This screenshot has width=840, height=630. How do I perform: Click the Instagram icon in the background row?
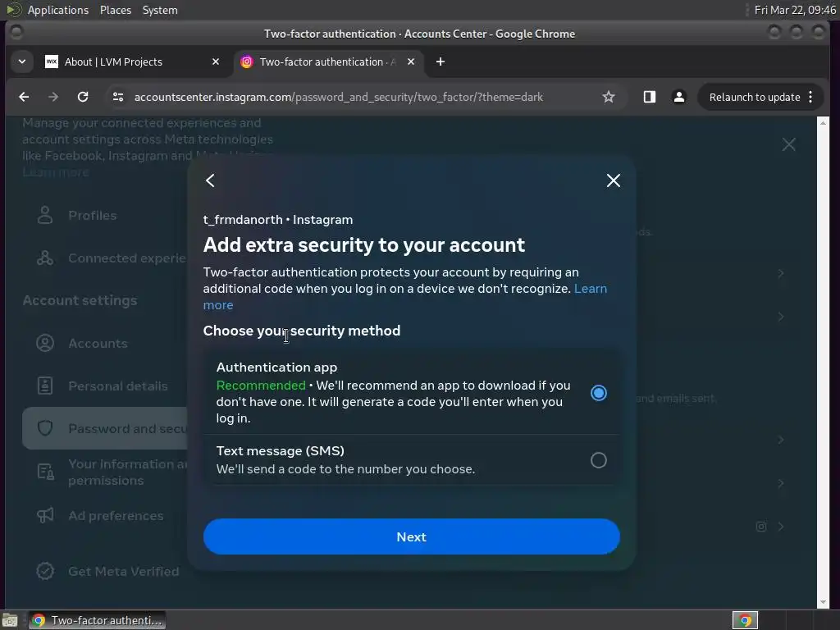(760, 527)
